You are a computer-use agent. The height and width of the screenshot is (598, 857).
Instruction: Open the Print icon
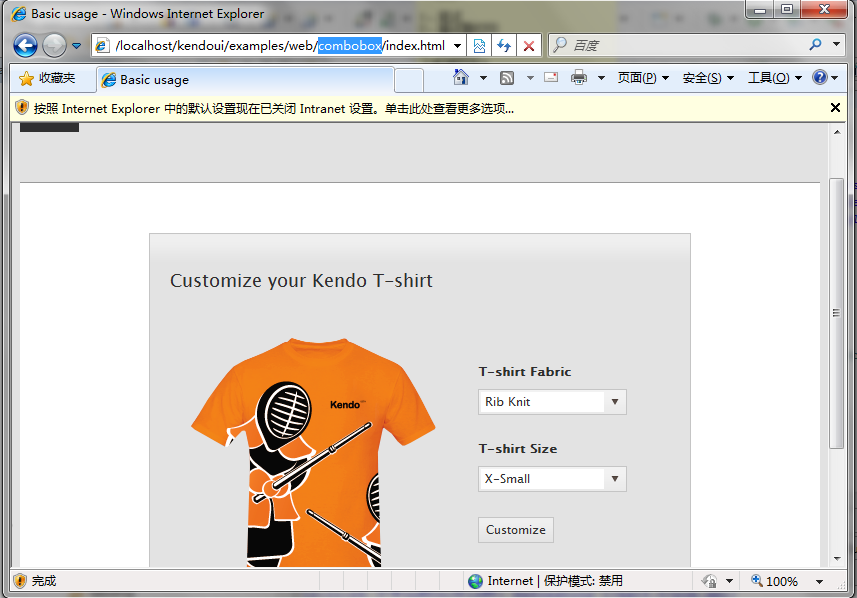click(579, 77)
